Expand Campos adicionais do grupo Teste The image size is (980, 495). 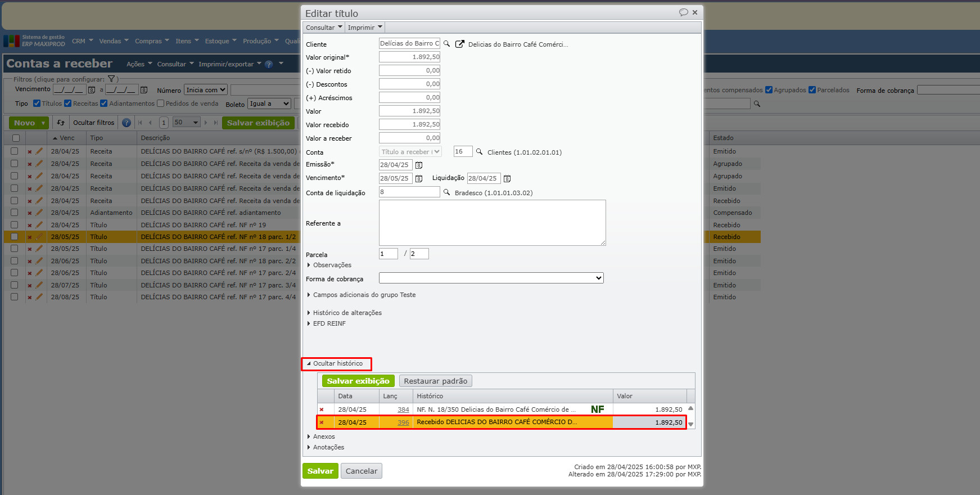tap(362, 295)
